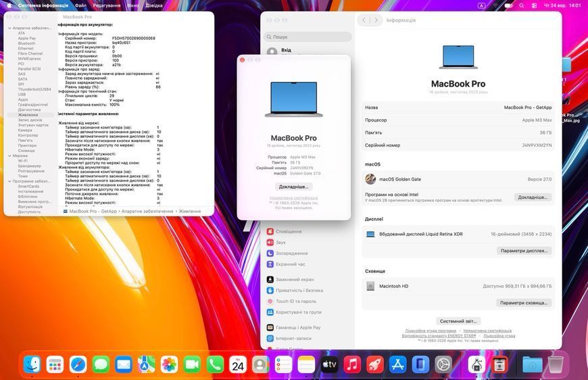The width and height of the screenshot is (588, 380).
Task: Open Spotlight search in menu bar
Action: [x=522, y=5]
